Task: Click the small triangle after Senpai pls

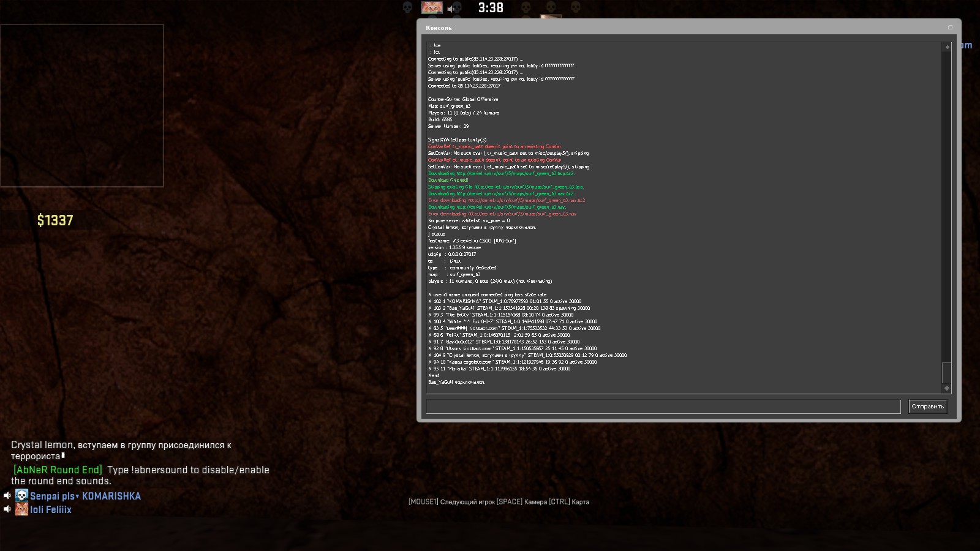Action: (77, 497)
